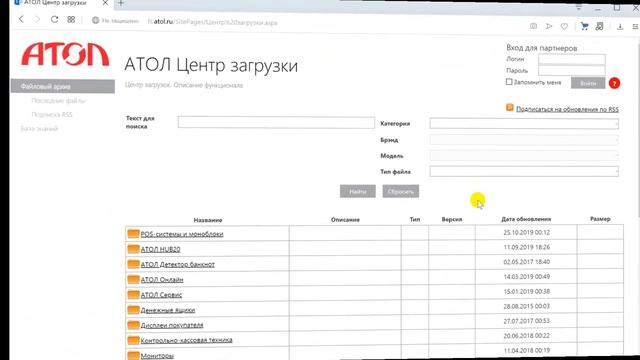This screenshot has width=640, height=360.
Task: Close the АТОЛ Центр загрузки tab
Action: coord(105,3)
